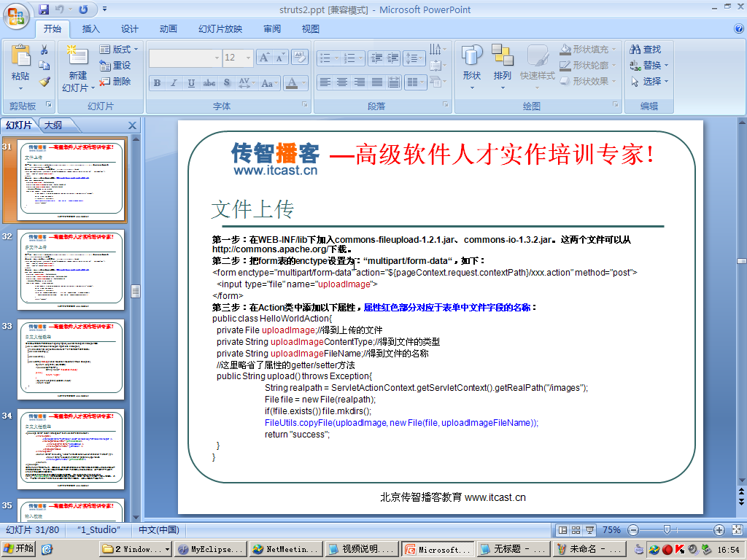Open PowerPoint Help question mark icon
The width and height of the screenshot is (747, 560).
(739, 29)
